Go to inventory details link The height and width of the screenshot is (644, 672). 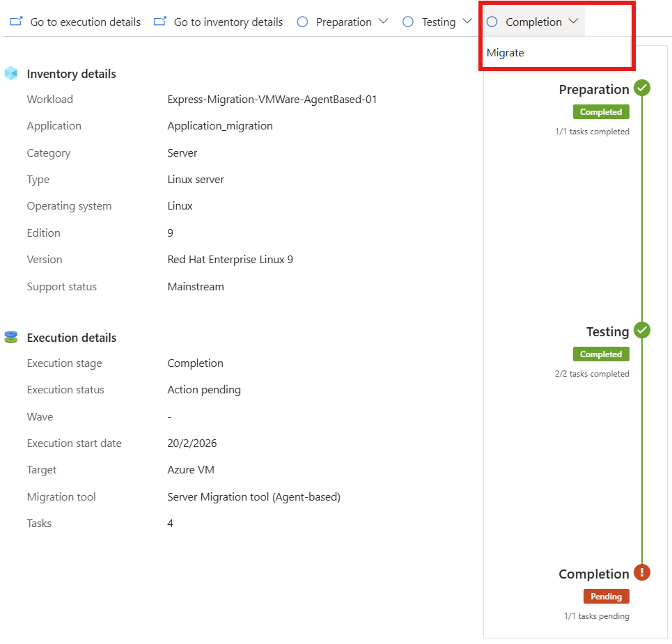click(x=228, y=22)
